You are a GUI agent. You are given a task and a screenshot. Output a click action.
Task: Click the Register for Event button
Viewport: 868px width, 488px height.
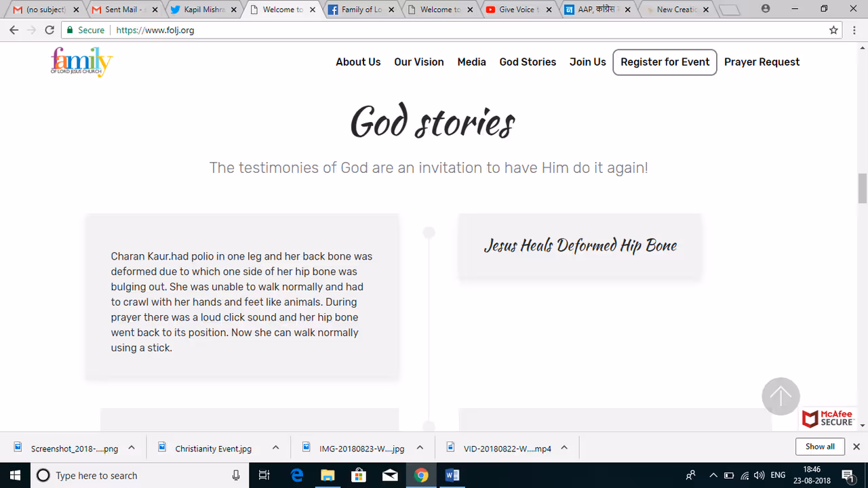tap(665, 62)
